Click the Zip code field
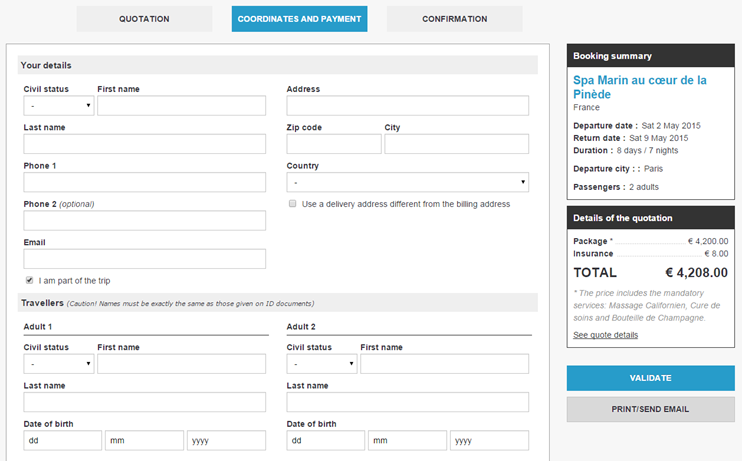The image size is (742, 461). pyautogui.click(x=334, y=144)
